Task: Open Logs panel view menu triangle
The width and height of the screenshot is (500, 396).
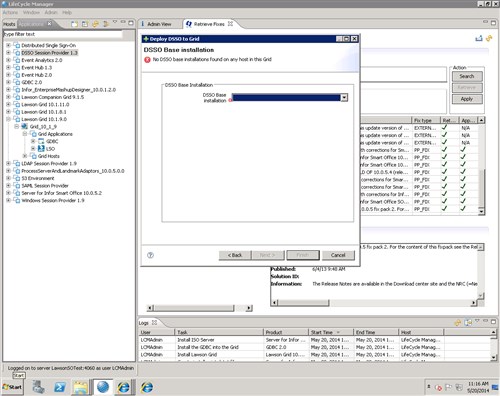Action: coord(477,321)
